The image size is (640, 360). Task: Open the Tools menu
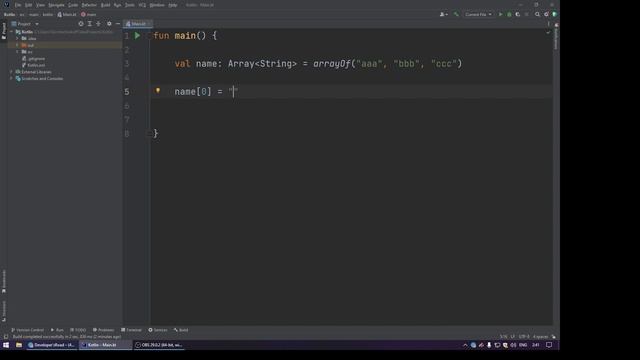coord(130,5)
